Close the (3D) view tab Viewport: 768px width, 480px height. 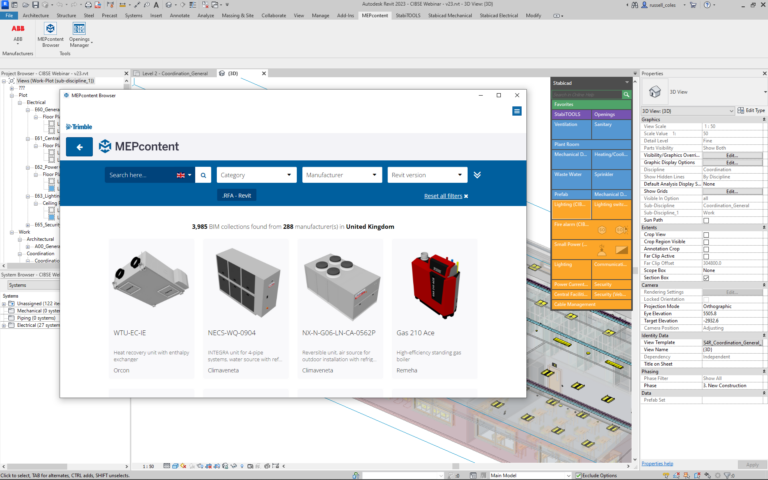click(264, 73)
